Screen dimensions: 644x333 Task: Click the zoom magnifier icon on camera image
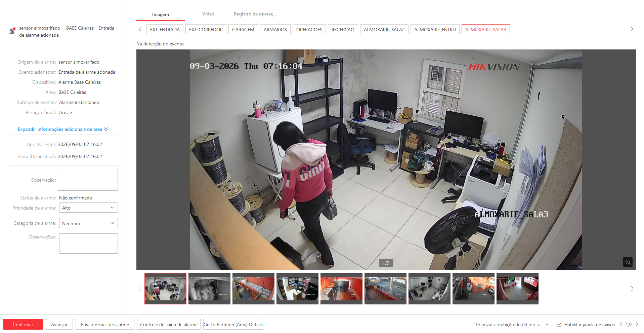click(628, 262)
